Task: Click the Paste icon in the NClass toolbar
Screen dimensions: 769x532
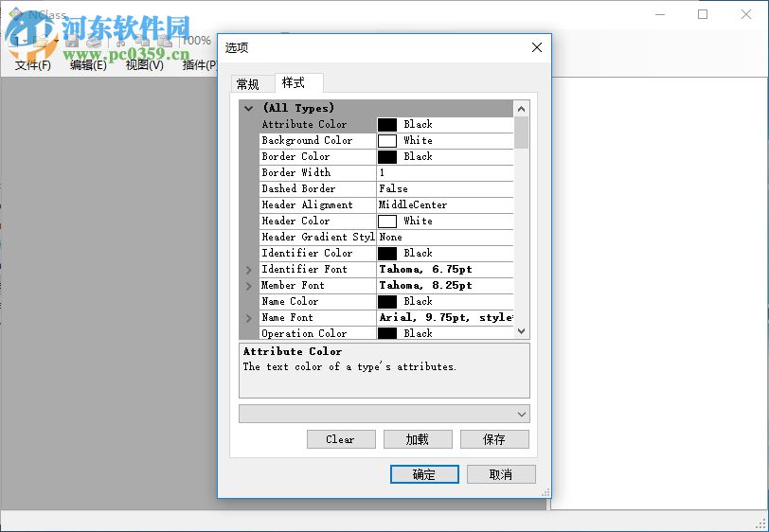Action: click(165, 42)
